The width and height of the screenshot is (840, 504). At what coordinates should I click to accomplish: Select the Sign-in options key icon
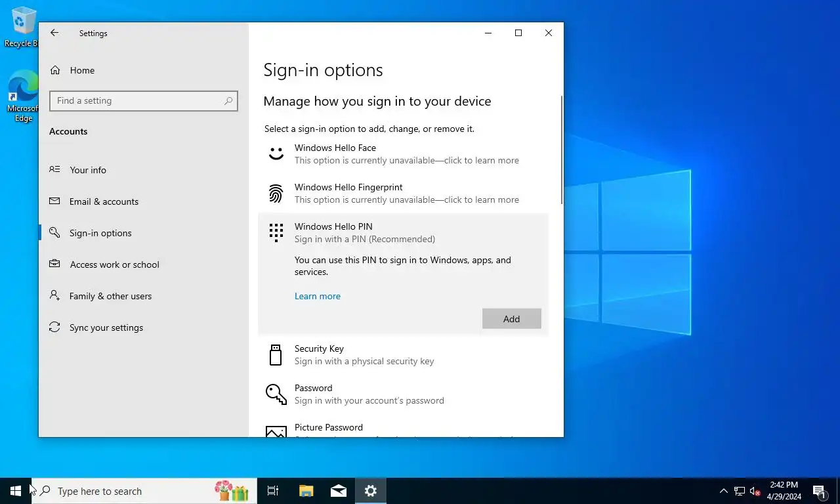pyautogui.click(x=55, y=232)
